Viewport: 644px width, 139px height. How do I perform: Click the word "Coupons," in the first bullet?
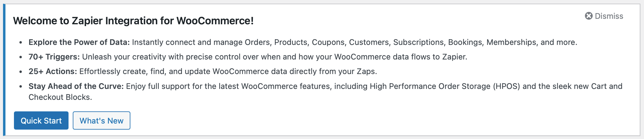tap(328, 42)
